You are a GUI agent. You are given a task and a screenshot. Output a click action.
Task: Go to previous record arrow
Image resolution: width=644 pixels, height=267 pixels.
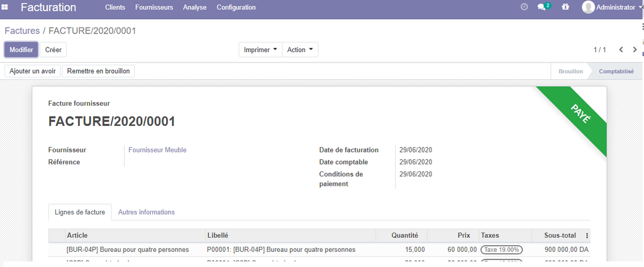pos(621,50)
